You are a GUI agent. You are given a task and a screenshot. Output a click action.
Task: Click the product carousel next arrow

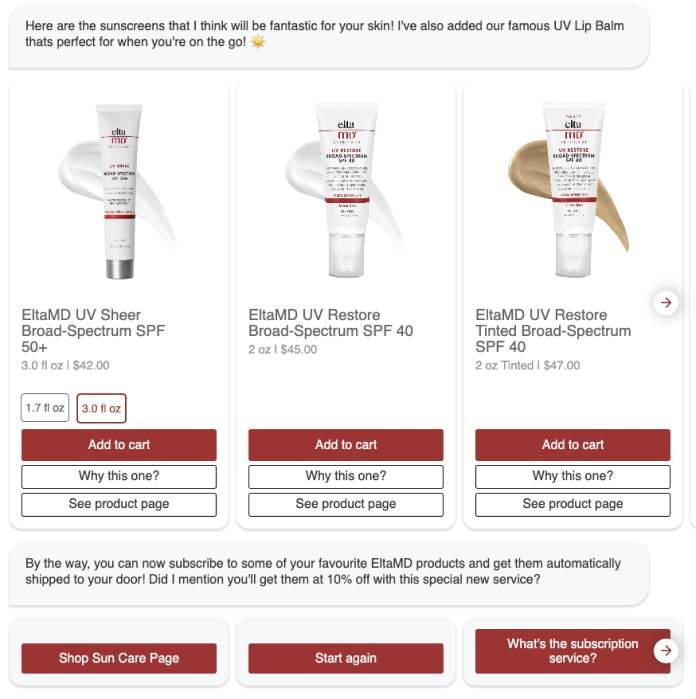[x=666, y=303]
